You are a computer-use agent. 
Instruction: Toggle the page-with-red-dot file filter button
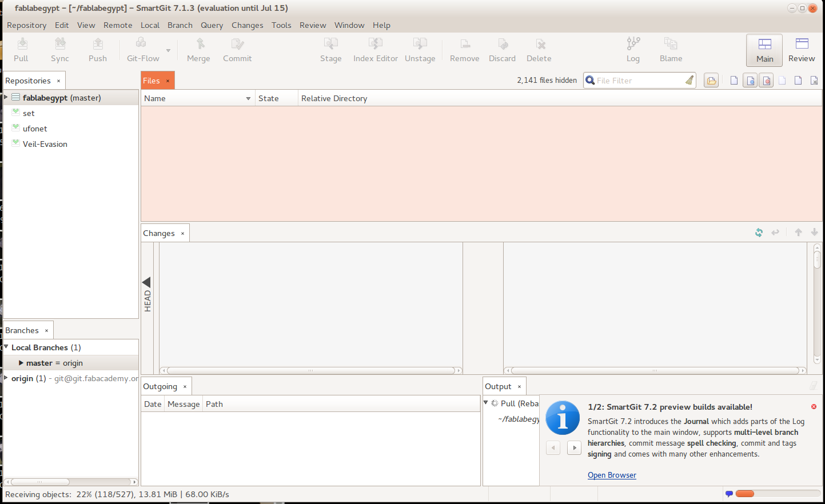766,81
